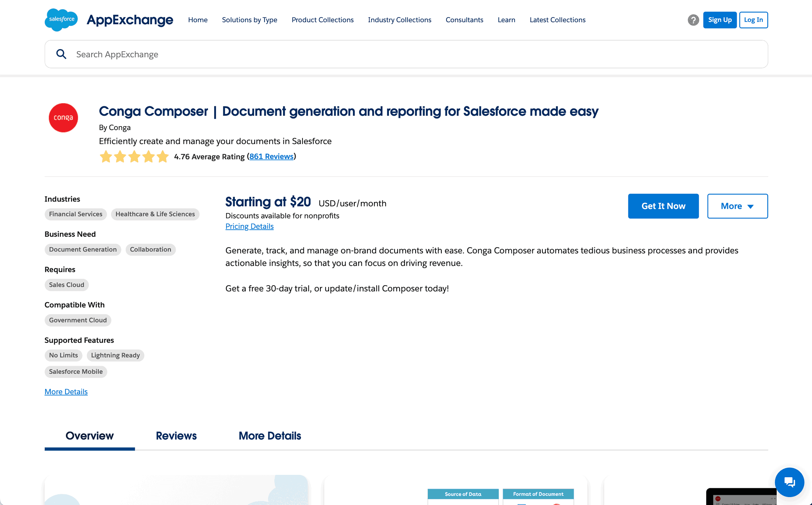
Task: Click the Log In button
Action: click(753, 20)
